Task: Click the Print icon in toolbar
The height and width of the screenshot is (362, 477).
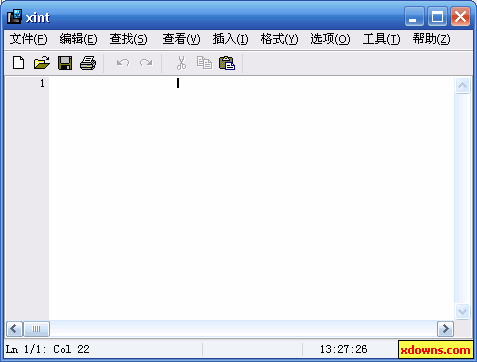Action: [88, 63]
